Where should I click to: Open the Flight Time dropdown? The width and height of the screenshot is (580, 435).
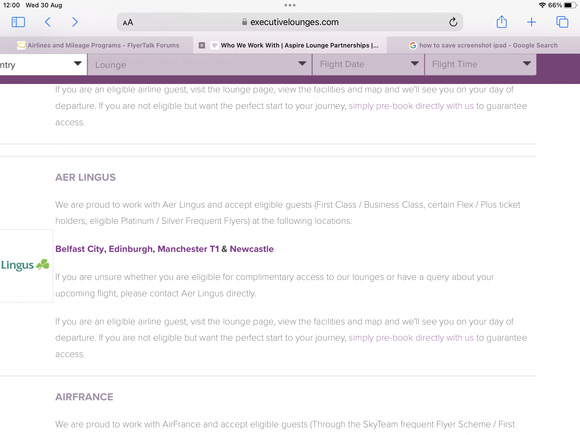(480, 65)
